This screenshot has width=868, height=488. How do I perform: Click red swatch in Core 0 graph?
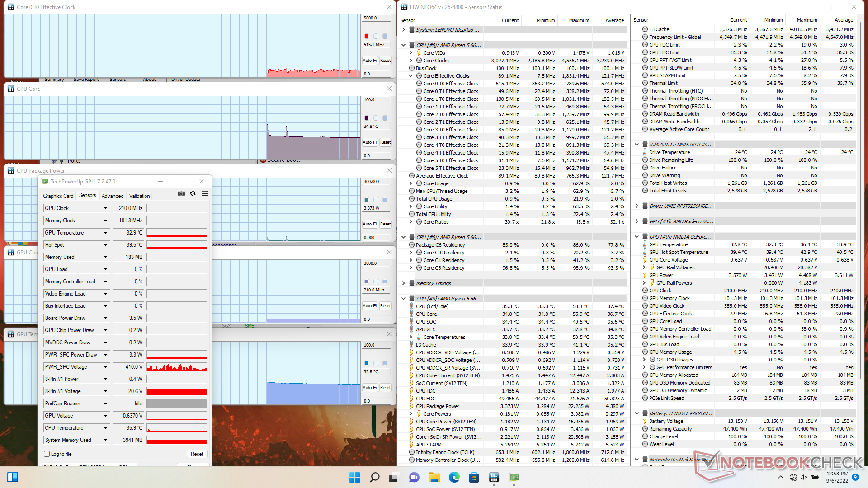pyautogui.click(x=367, y=36)
